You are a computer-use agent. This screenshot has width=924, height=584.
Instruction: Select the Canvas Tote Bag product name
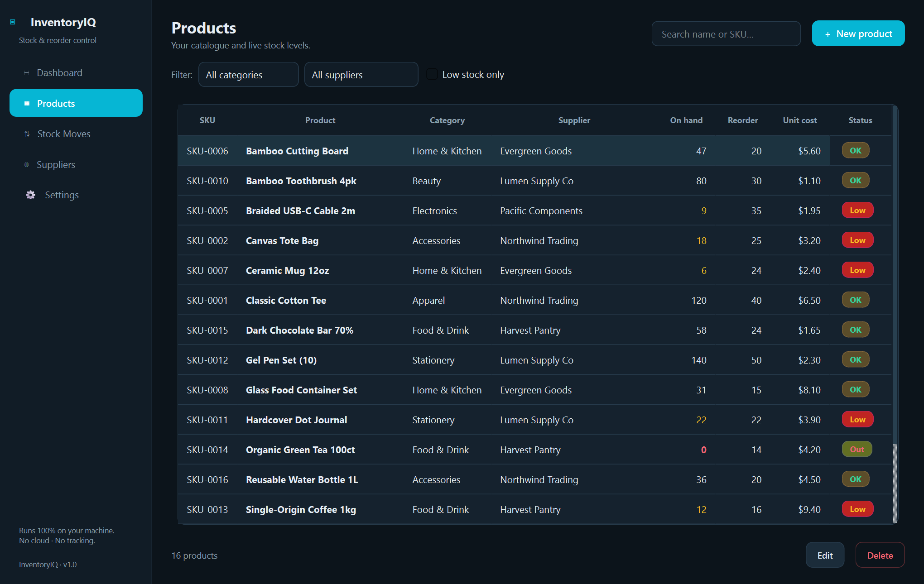point(282,241)
